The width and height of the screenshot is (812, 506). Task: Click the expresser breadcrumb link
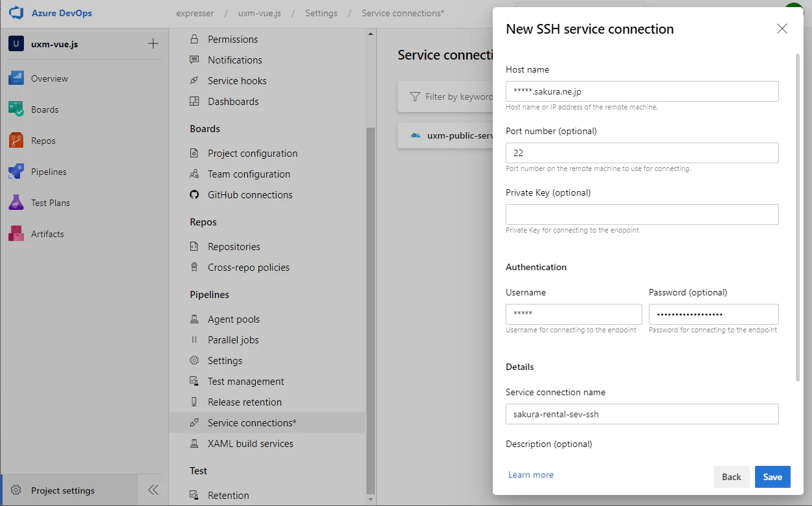pyautogui.click(x=195, y=13)
